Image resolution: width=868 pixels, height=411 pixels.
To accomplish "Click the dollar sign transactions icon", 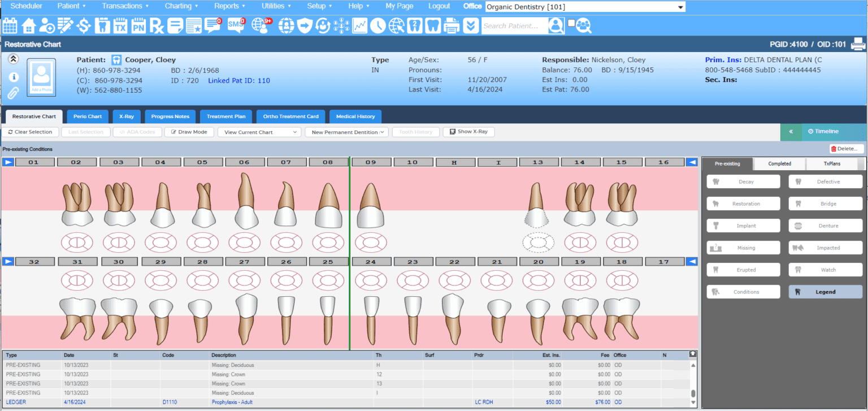I will point(83,25).
